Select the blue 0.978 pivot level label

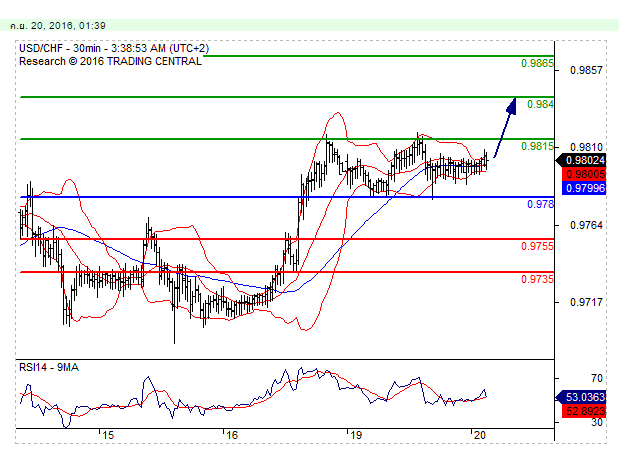pos(540,204)
